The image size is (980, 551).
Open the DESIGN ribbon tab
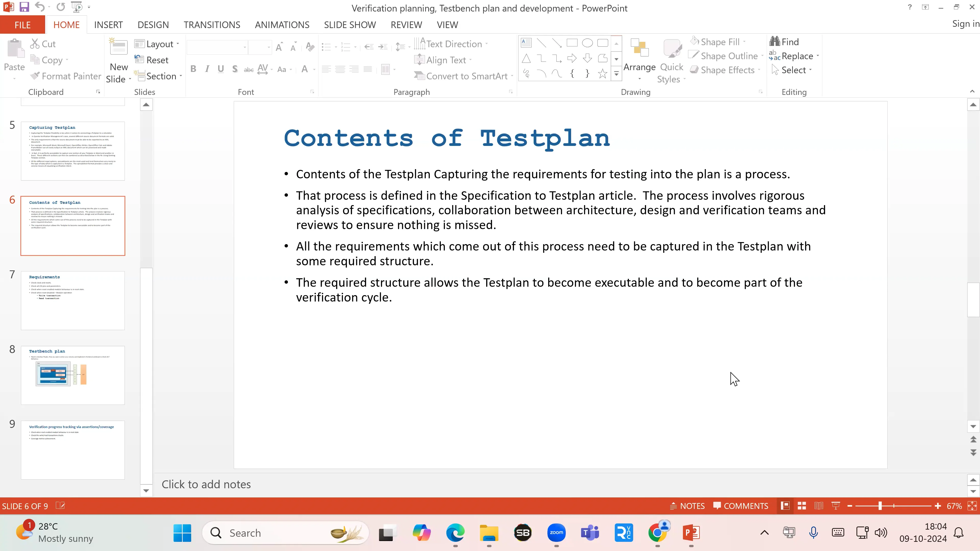pyautogui.click(x=153, y=25)
